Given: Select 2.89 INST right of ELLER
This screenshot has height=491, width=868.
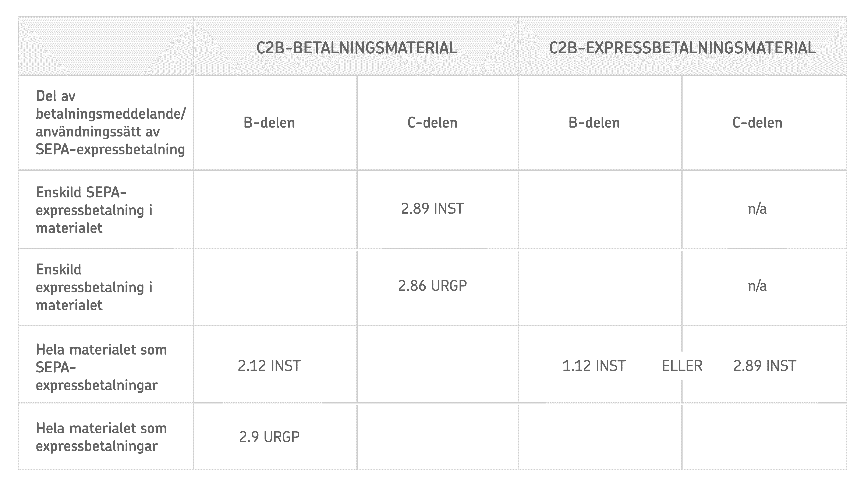Looking at the screenshot, I should tap(765, 366).
